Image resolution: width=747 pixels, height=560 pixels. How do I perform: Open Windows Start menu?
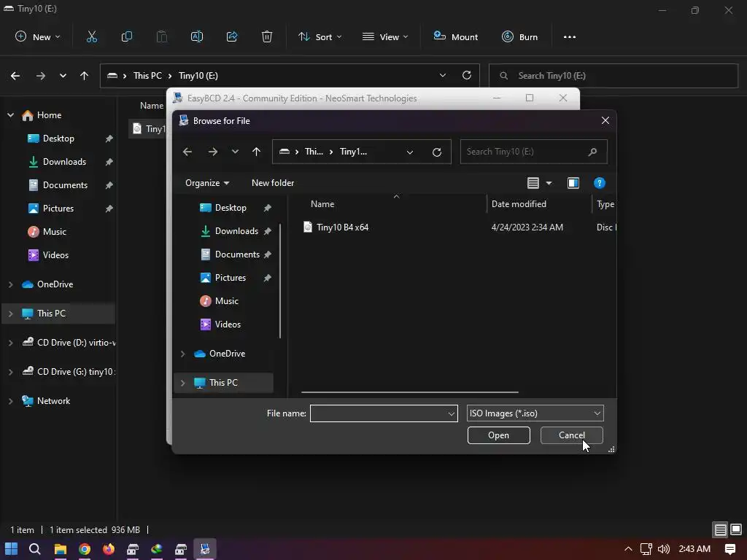(x=11, y=549)
